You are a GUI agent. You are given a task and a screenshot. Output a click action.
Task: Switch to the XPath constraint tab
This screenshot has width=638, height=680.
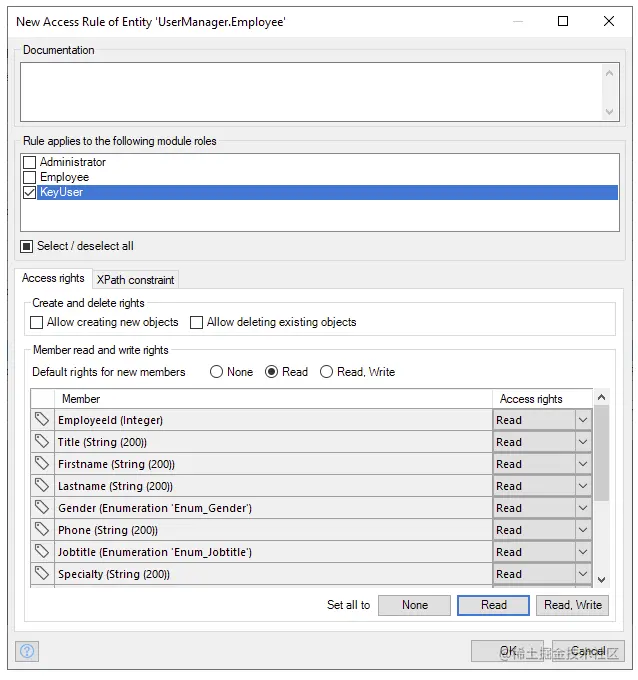tap(135, 280)
